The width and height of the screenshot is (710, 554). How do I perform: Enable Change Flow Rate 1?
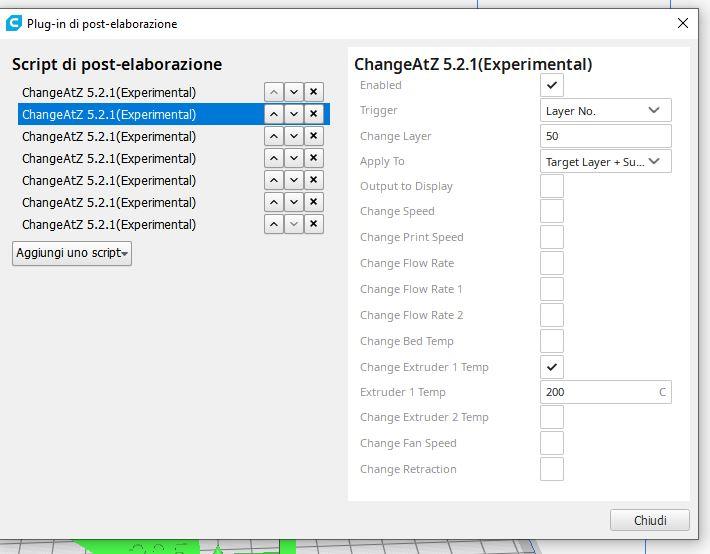(x=552, y=289)
